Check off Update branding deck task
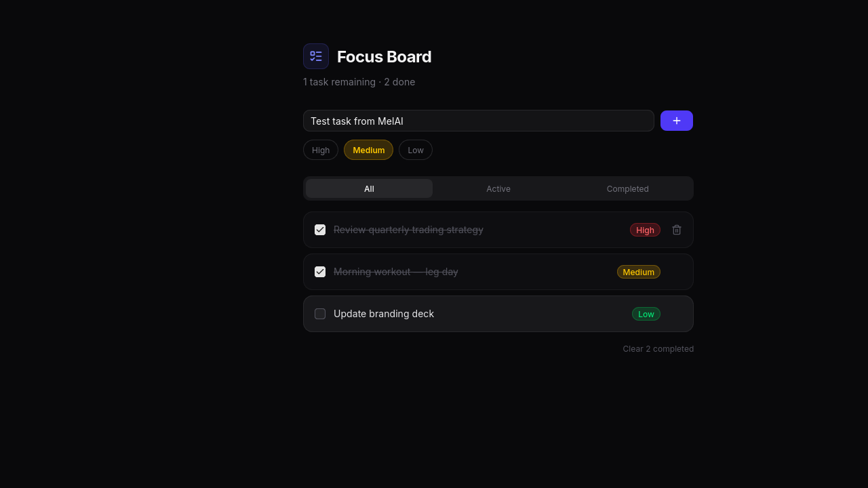This screenshot has width=868, height=488. [x=320, y=314]
